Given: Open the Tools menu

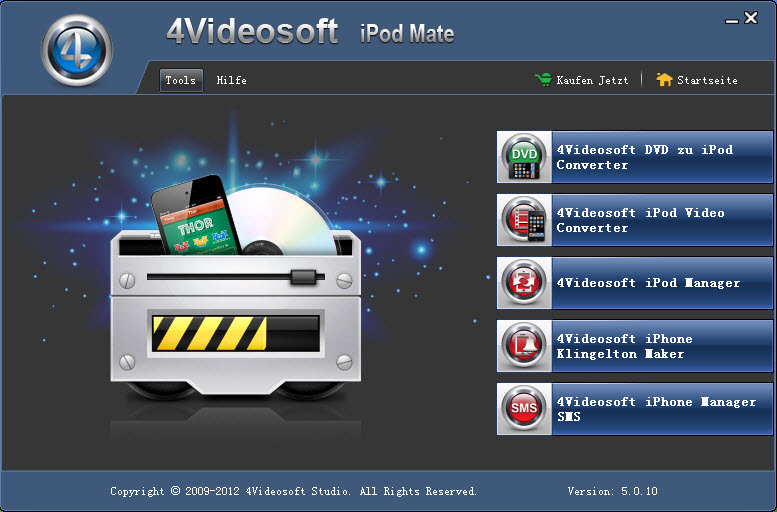Looking at the screenshot, I should point(181,80).
